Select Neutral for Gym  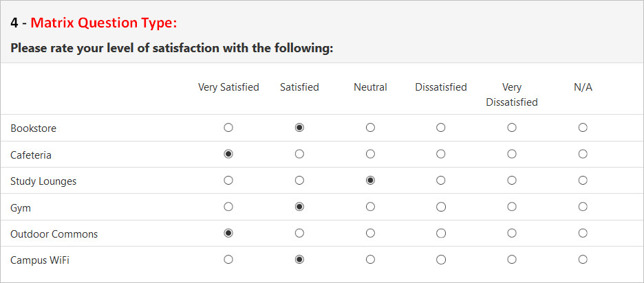point(370,207)
